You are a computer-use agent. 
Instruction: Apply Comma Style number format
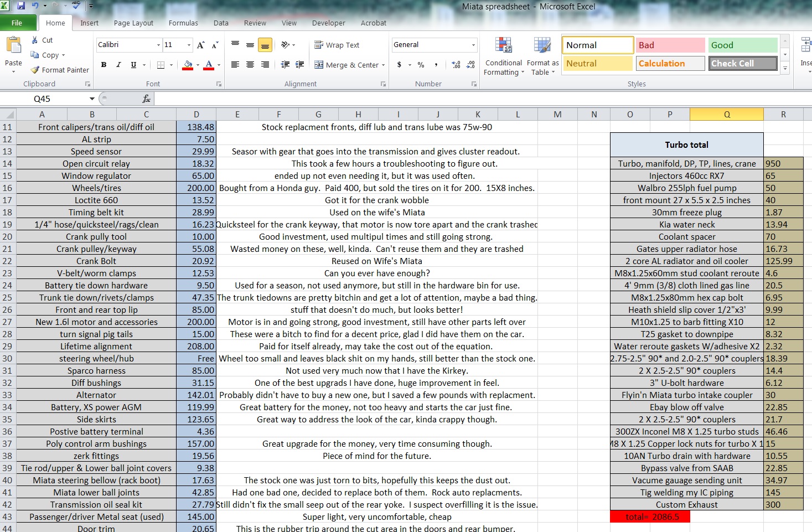(436, 65)
